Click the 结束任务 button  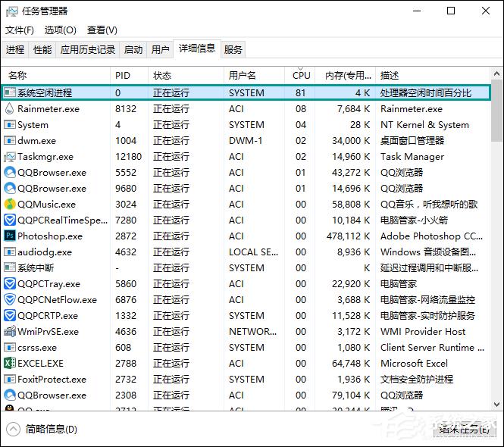462,429
